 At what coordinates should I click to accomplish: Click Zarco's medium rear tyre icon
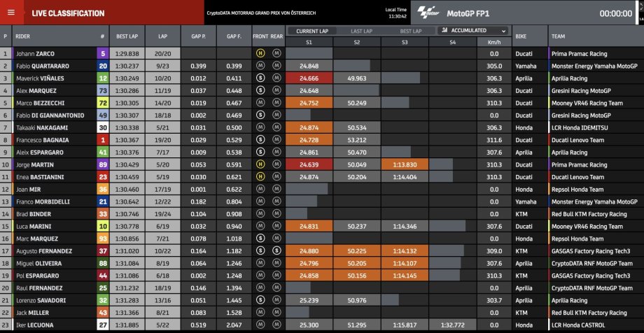(276, 53)
